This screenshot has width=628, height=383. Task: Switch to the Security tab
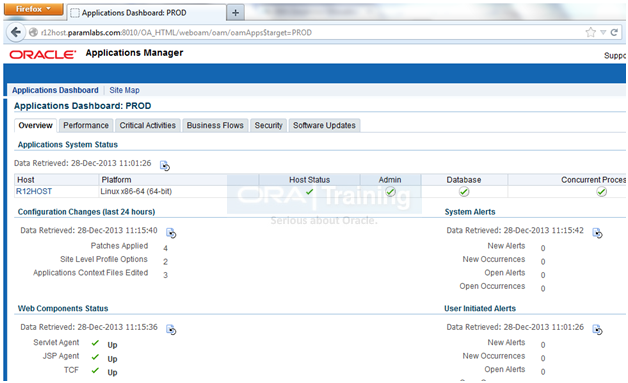[268, 125]
